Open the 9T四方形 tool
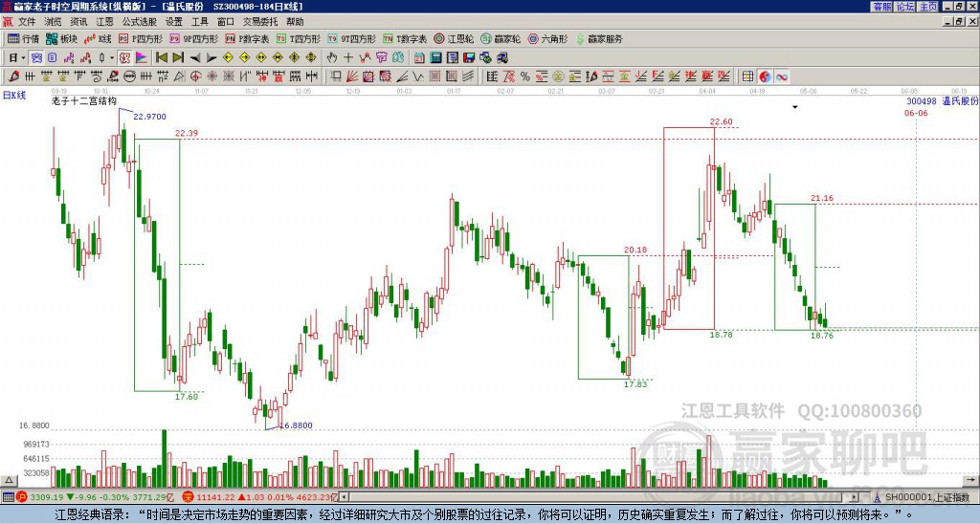The height and width of the screenshot is (524, 980). click(x=351, y=38)
